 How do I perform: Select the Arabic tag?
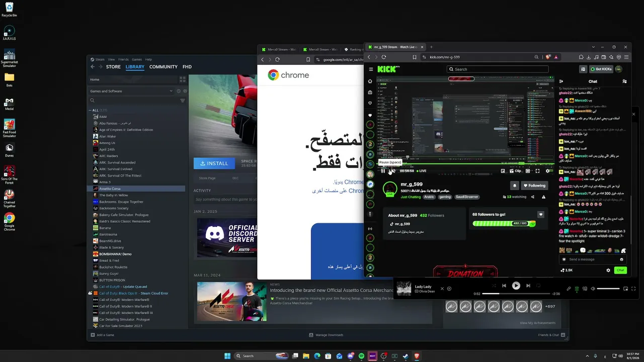429,197
